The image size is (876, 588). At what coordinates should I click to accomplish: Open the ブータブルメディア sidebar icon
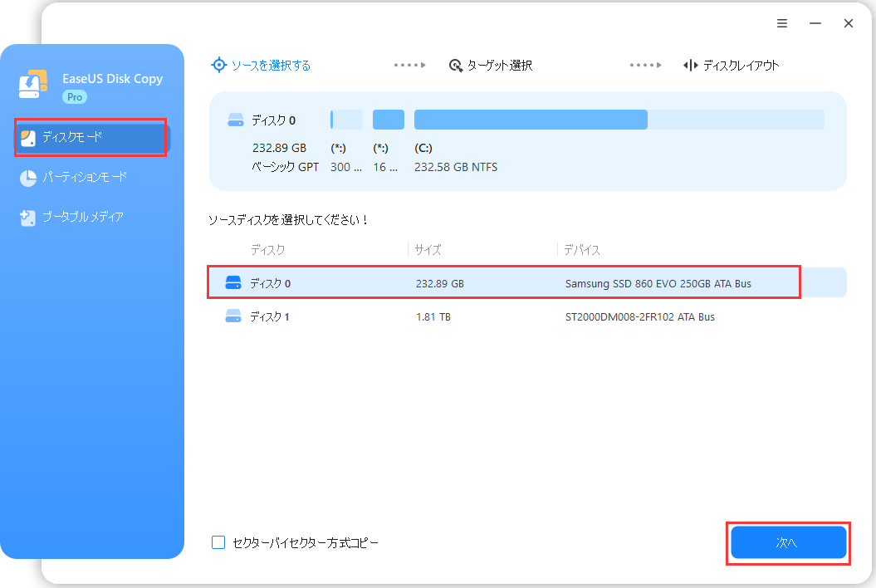click(x=27, y=218)
